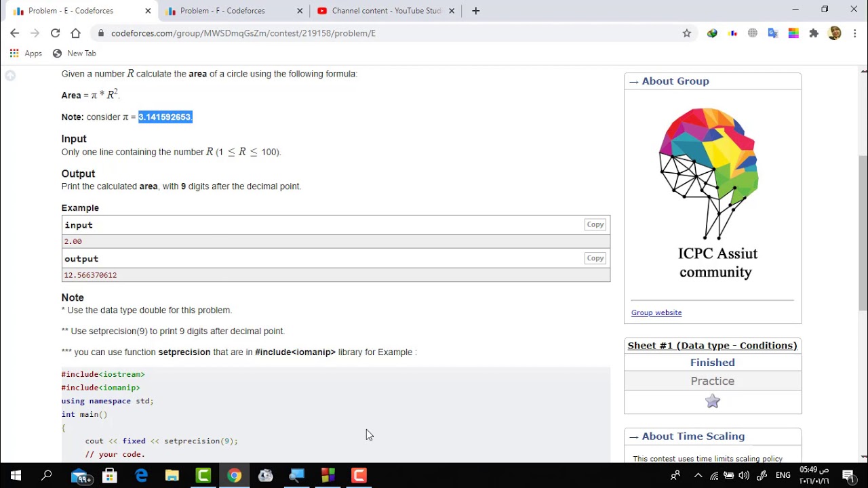Open the Sheet #1 (Data type - Conditions) link

click(712, 346)
